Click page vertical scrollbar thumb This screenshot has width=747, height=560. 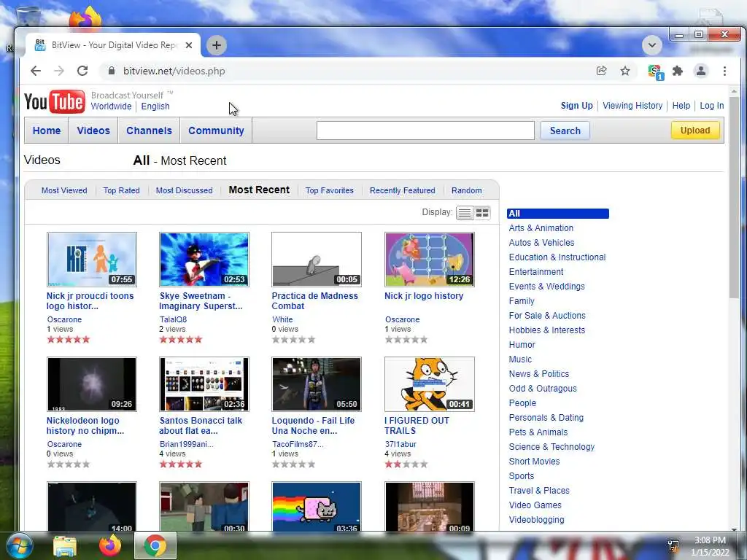coord(734,198)
